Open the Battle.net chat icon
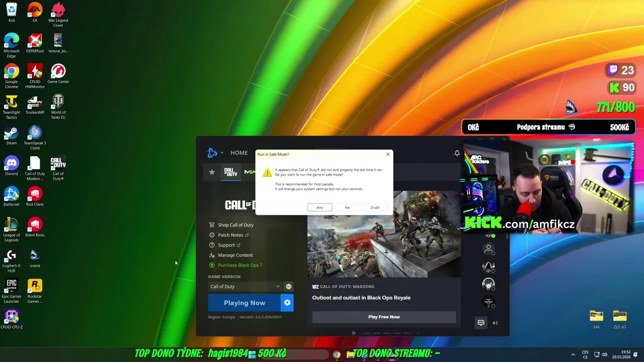 pos(481,323)
